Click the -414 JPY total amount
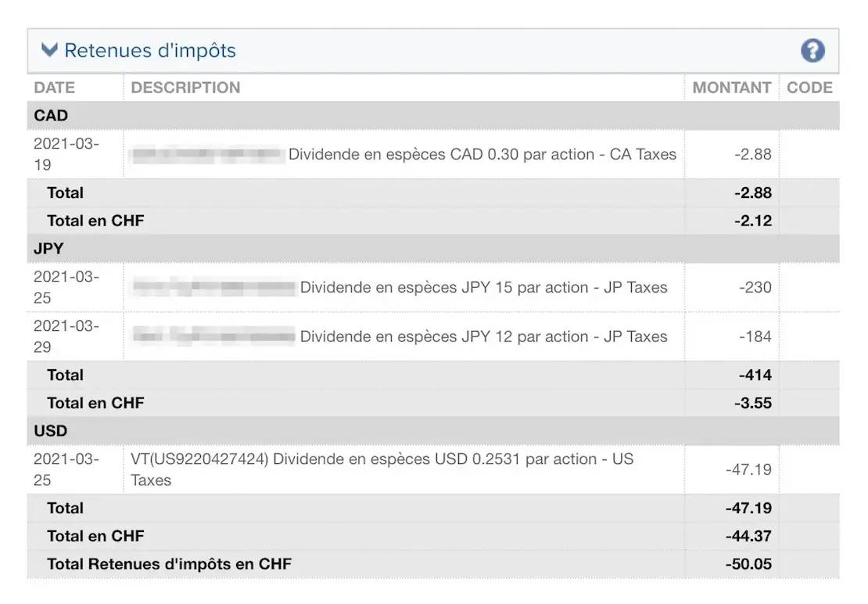Screen dimensions: 868x604 coord(755,376)
